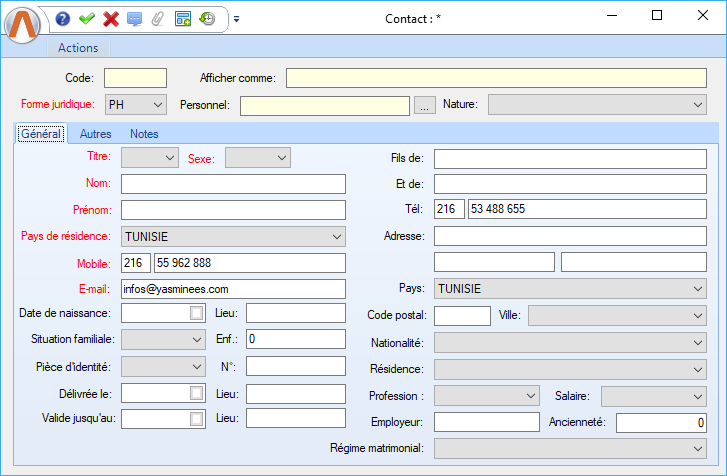727x476 pixels.
Task: Open the Notes tab
Action: (x=144, y=134)
